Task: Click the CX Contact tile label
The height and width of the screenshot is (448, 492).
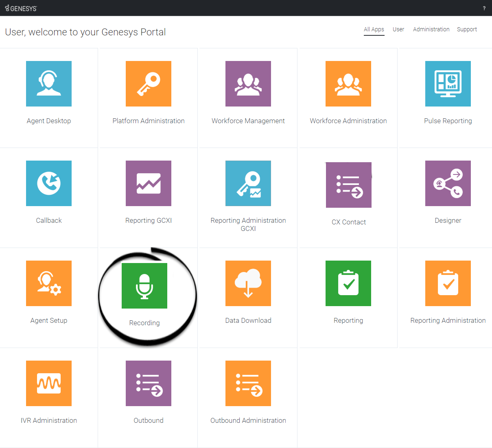Action: click(x=348, y=222)
